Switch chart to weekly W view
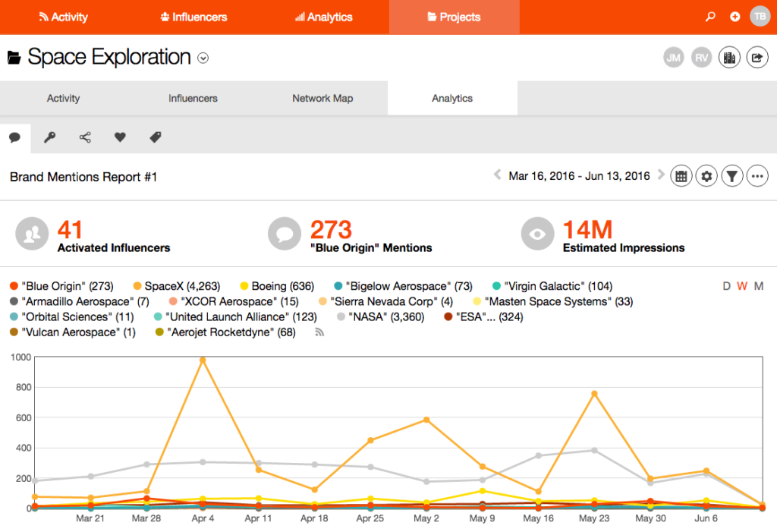This screenshot has height=532, width=777. [x=742, y=286]
